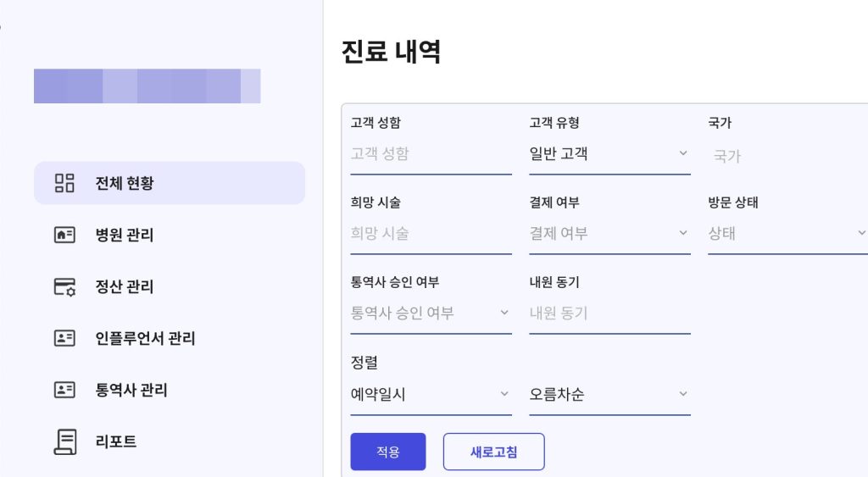Open the 예약일시 sort field dropdown
The width and height of the screenshot is (868, 477).
pyautogui.click(x=431, y=395)
